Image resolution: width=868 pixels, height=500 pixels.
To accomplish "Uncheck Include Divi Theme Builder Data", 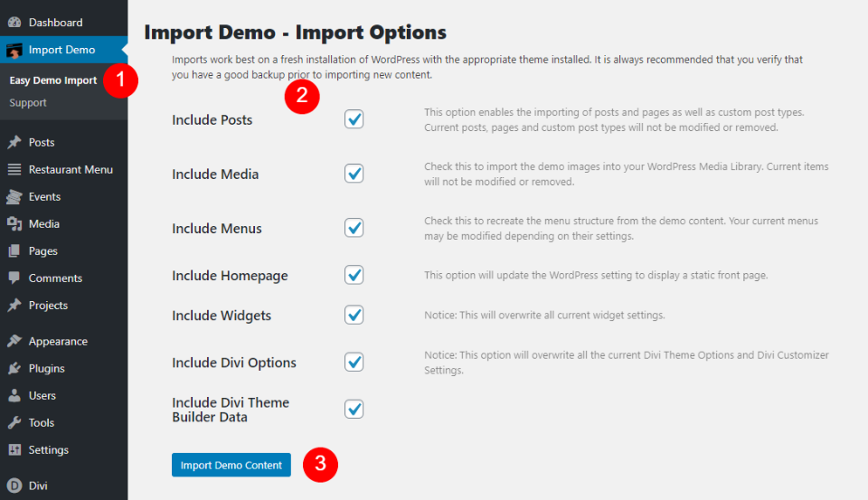I will [x=354, y=410].
